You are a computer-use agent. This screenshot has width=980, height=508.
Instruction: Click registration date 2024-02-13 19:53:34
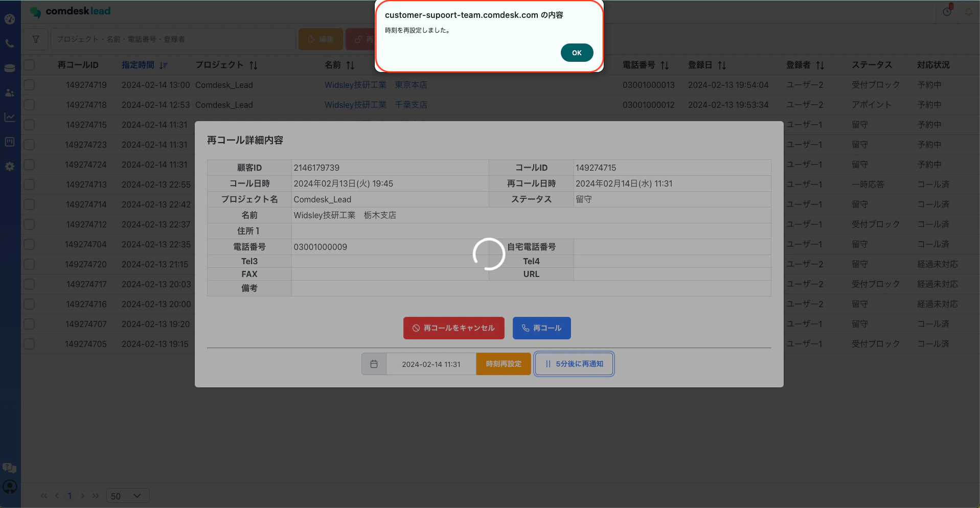(728, 105)
